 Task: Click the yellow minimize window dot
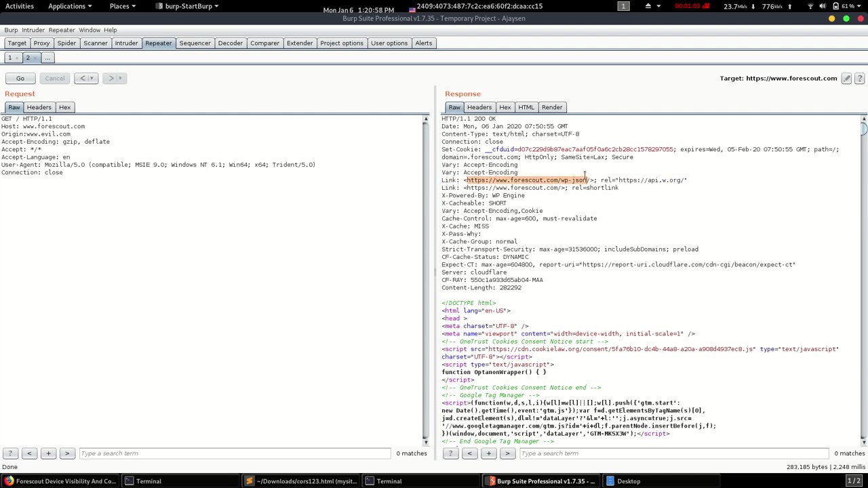pos(832,19)
